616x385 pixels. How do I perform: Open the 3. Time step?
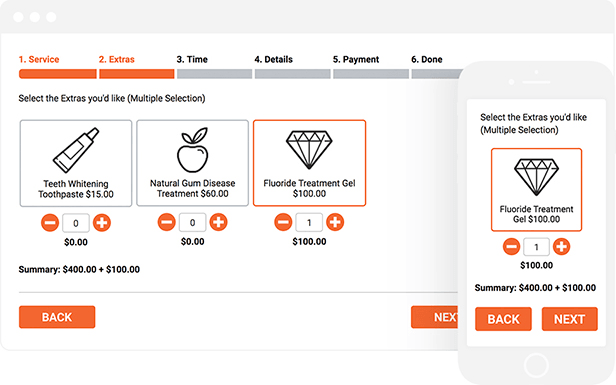(x=192, y=59)
